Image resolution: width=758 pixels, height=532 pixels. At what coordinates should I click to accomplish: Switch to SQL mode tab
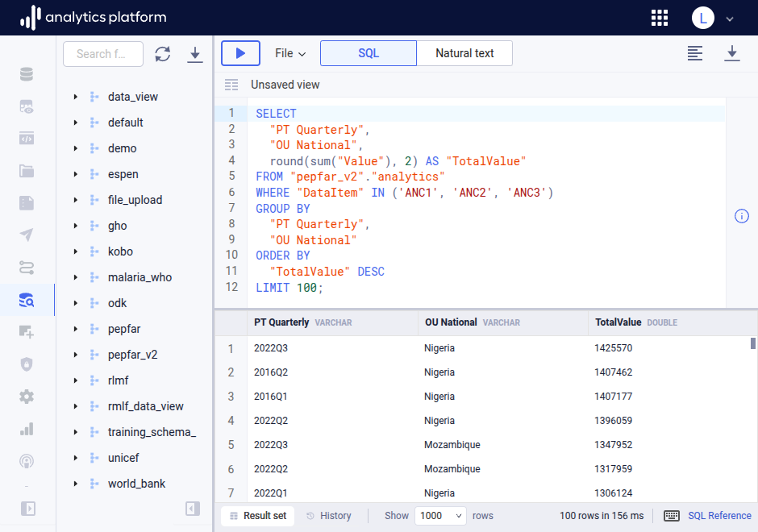[x=369, y=53]
